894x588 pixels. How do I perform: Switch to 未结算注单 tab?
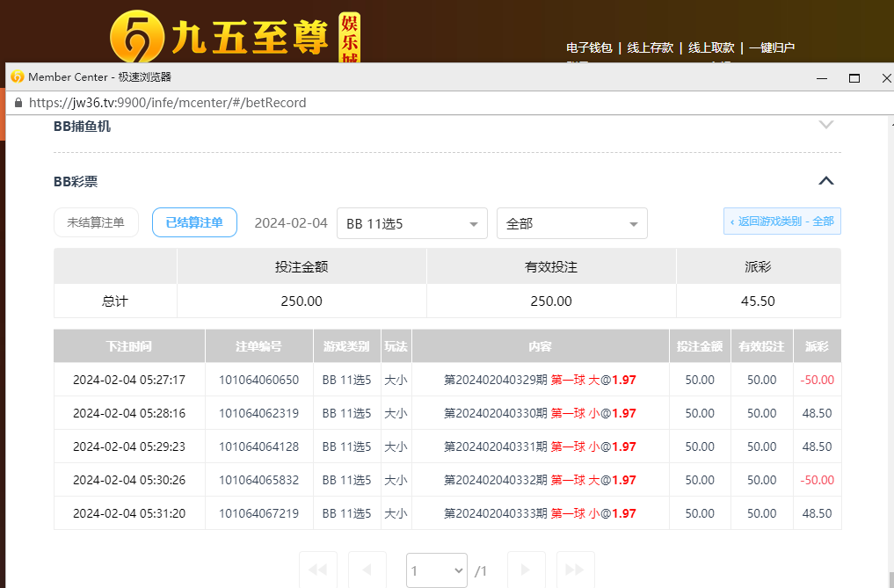coord(96,222)
